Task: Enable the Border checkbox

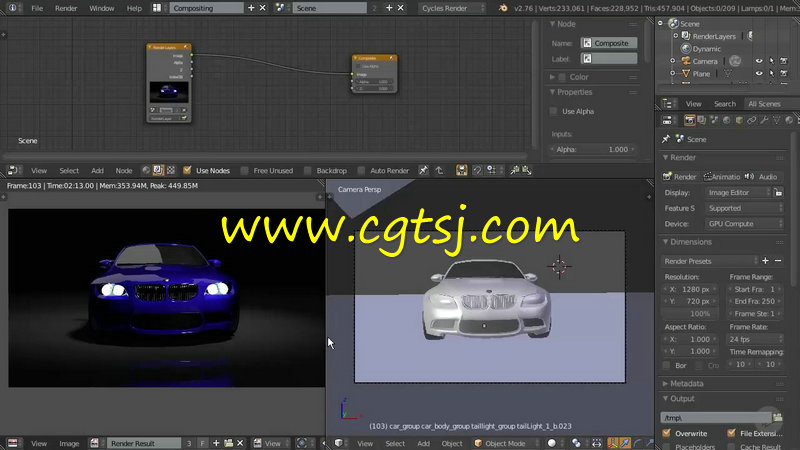Action: [x=666, y=365]
